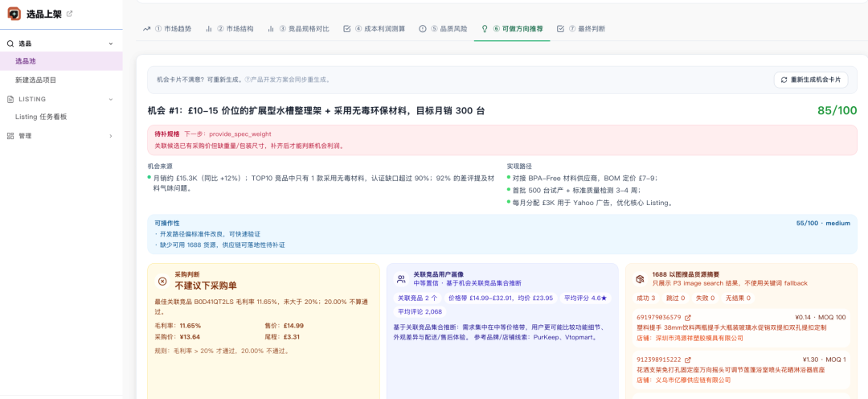The image size is (868, 399).
Task: Click the 无结果 0 status tag
Action: [738, 298]
